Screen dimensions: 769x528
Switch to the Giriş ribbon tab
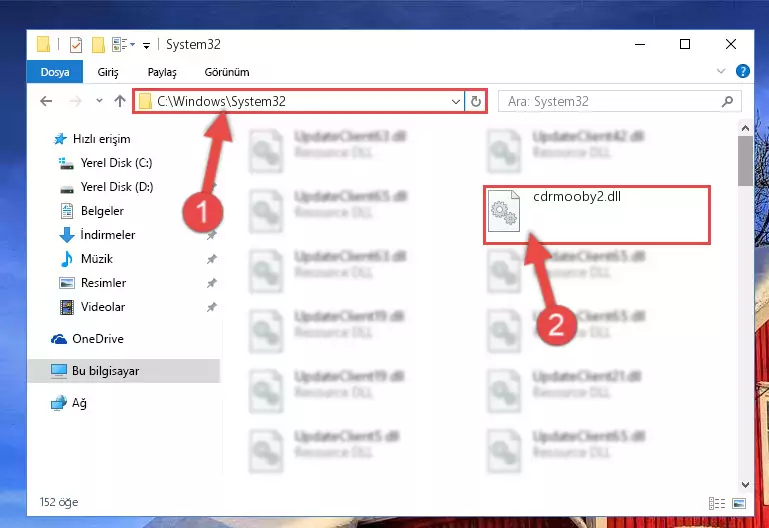tap(108, 72)
